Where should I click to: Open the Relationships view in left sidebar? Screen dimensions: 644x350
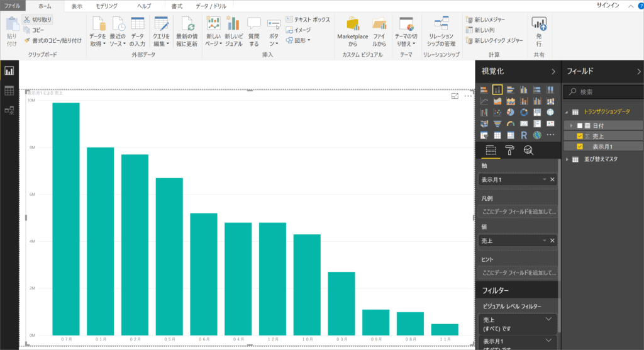pos(9,110)
